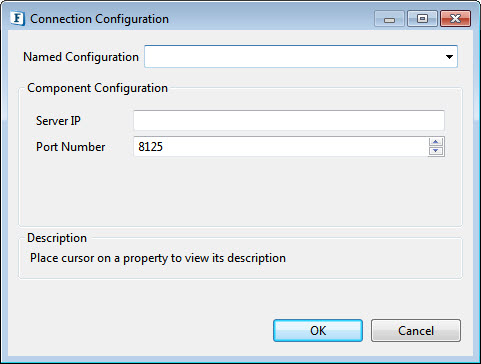Click the Port Number label

(x=71, y=147)
